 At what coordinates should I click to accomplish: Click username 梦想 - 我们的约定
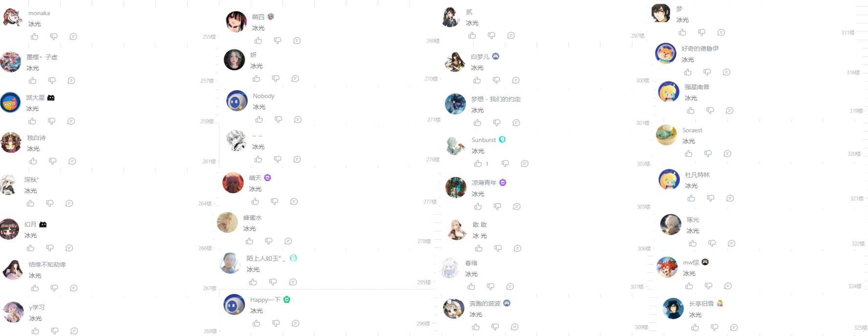496,99
